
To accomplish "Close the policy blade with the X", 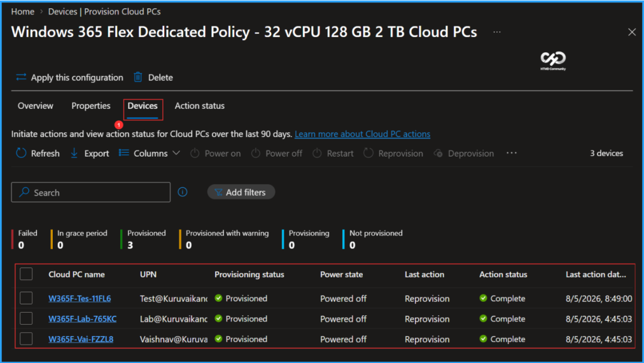I will 631,32.
